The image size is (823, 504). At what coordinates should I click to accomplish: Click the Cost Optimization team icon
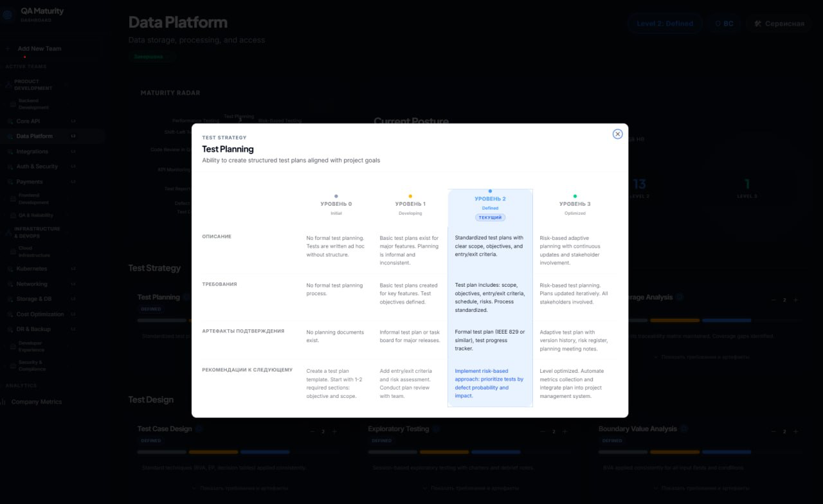coord(10,314)
